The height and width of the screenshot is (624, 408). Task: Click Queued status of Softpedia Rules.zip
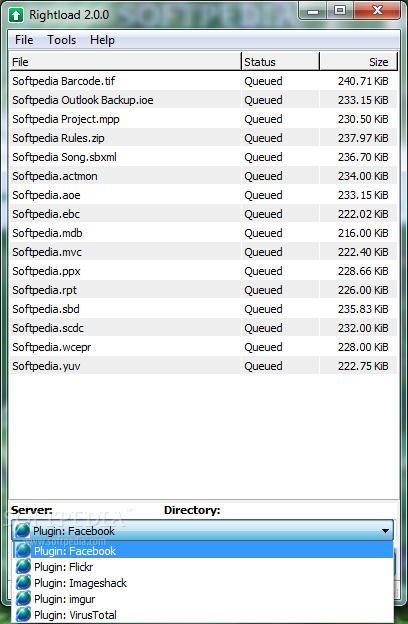click(x=263, y=138)
